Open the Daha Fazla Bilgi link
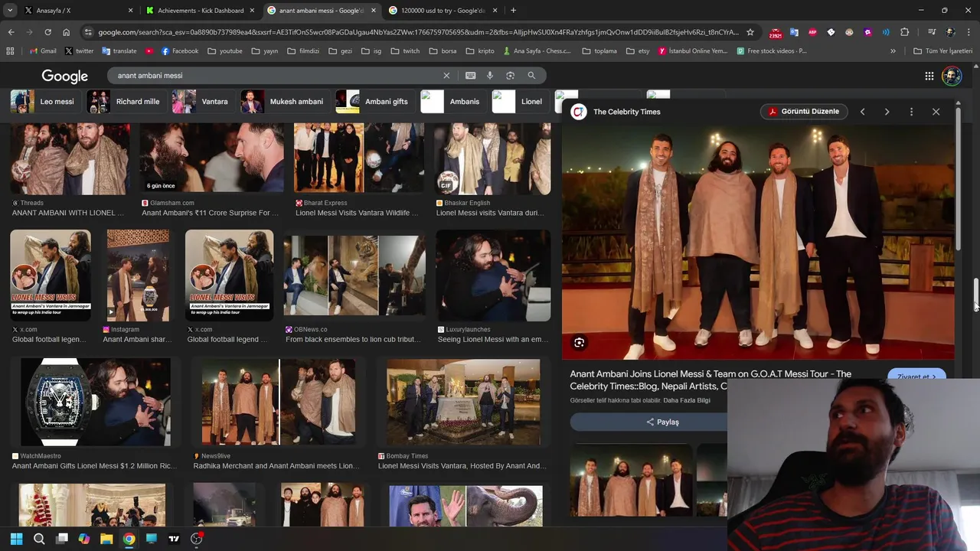Image resolution: width=980 pixels, height=551 pixels. tap(687, 400)
